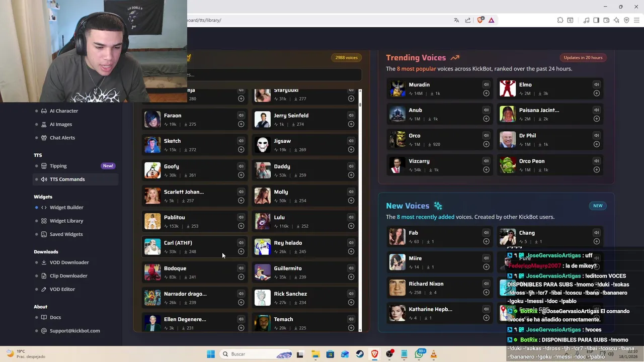Preview the Vizcarry voice
644x362 pixels.
pos(486,161)
